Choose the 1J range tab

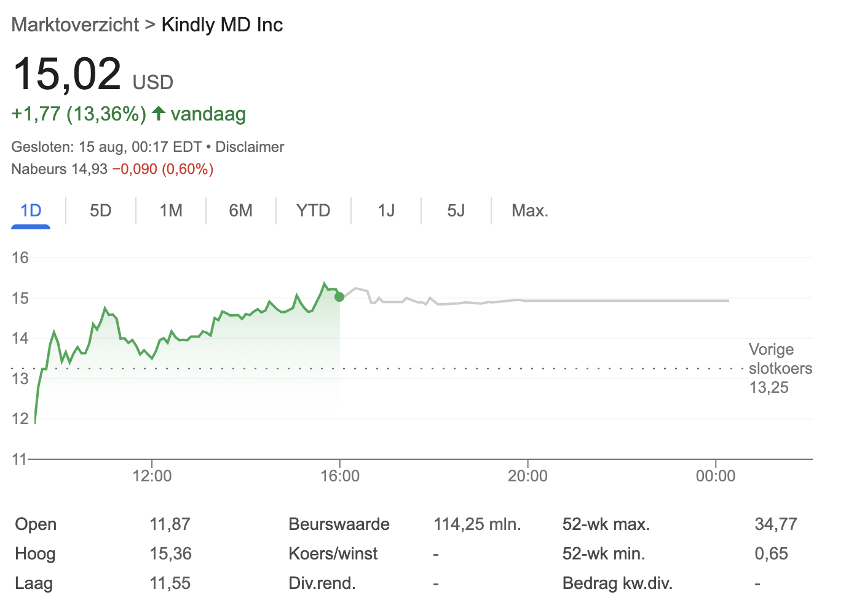(x=385, y=211)
